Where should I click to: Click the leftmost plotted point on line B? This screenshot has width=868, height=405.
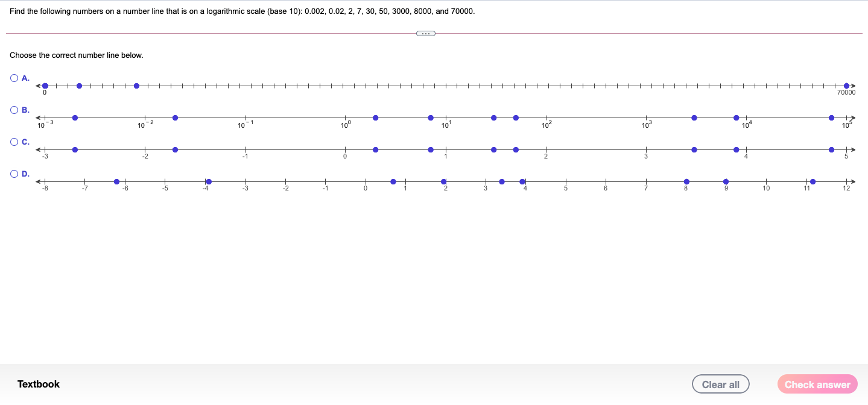[x=75, y=118]
